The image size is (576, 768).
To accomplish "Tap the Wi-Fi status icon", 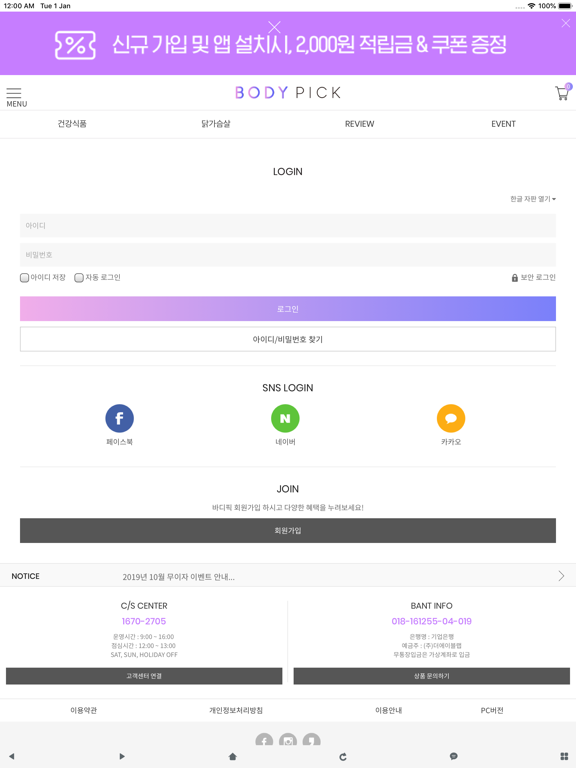I will pyautogui.click(x=531, y=6).
